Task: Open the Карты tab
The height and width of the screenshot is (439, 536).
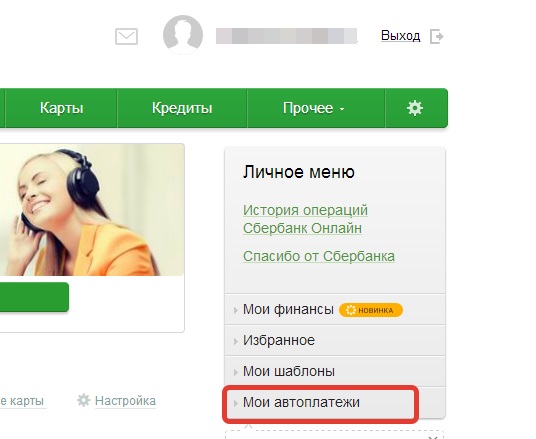Action: point(62,108)
